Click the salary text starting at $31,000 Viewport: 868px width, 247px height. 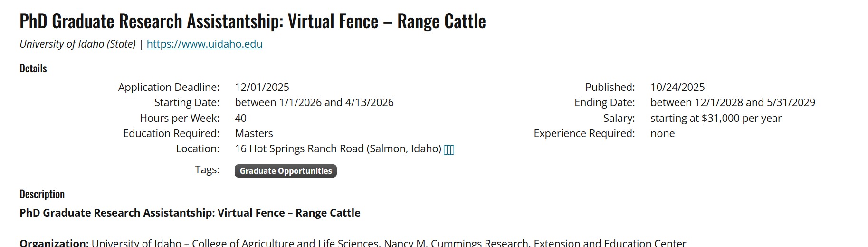click(715, 118)
